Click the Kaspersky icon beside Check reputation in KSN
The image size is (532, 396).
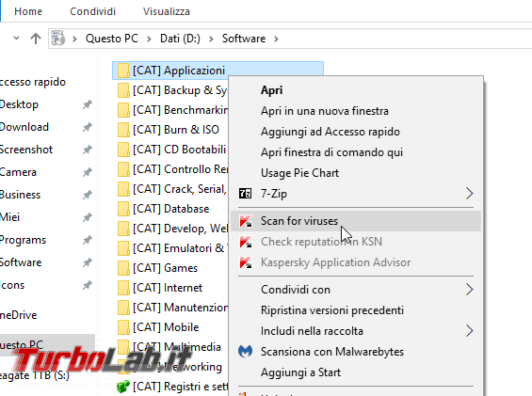coord(246,242)
